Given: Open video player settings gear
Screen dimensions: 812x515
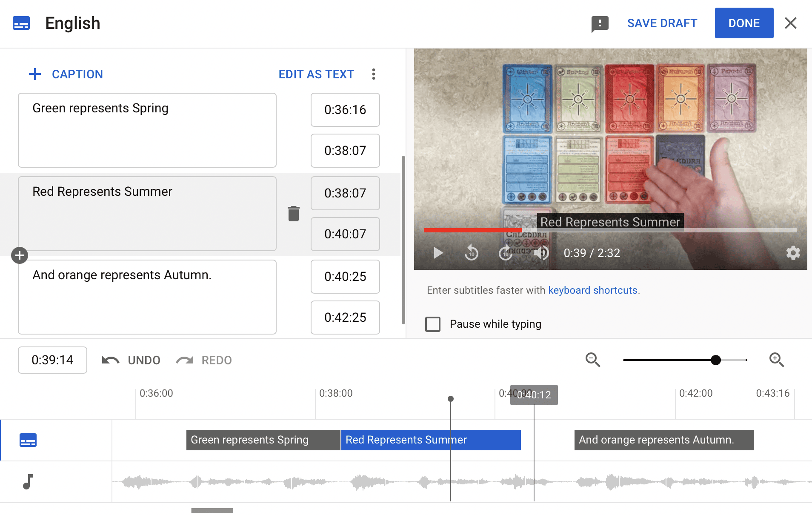Looking at the screenshot, I should (x=793, y=253).
